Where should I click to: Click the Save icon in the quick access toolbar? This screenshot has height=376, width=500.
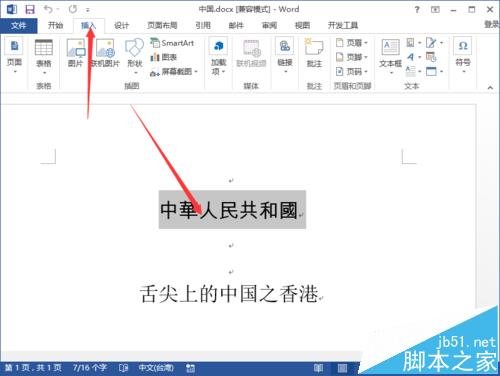tap(30, 9)
